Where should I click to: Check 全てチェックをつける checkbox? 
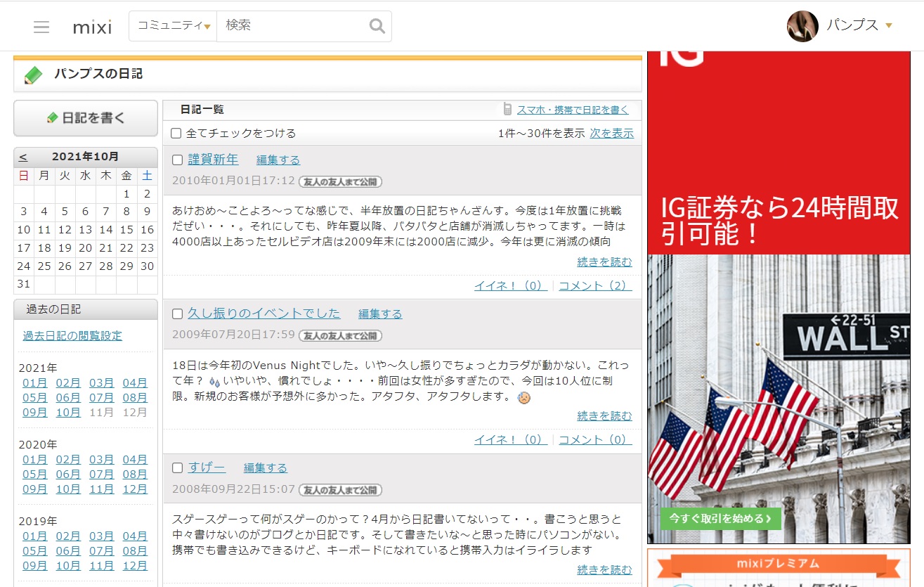(x=176, y=133)
